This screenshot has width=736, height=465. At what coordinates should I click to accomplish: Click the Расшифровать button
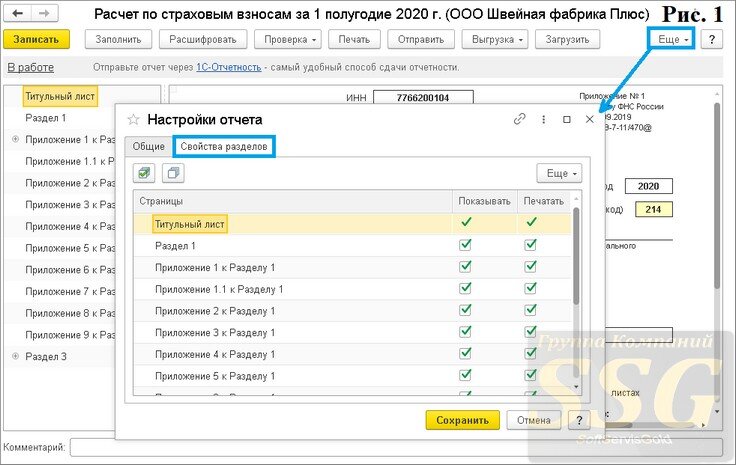point(203,39)
